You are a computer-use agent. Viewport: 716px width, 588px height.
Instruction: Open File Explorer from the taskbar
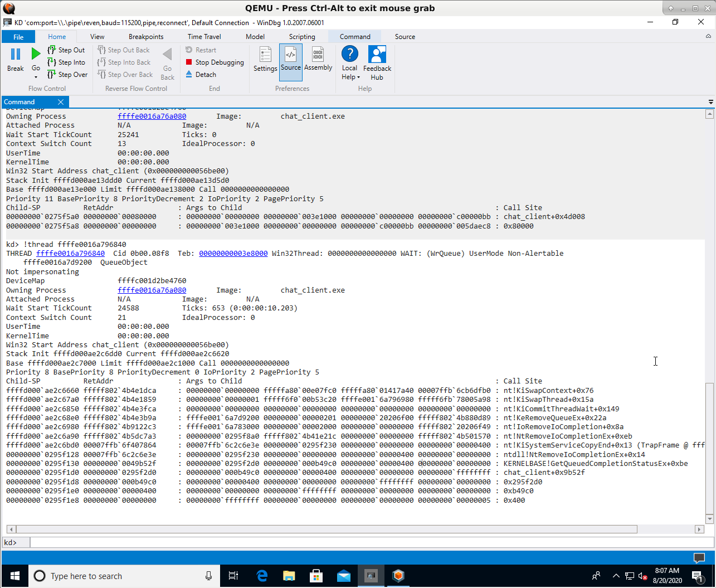click(289, 576)
